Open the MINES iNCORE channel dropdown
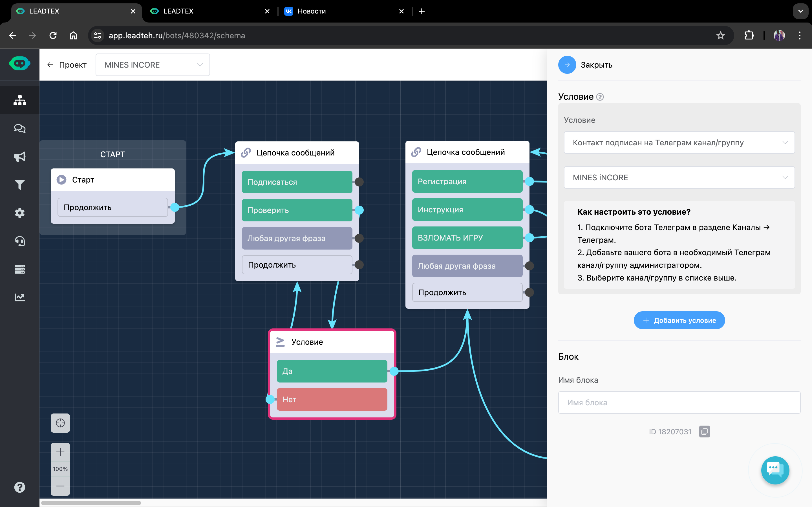Screen dimensions: 812x507 pos(679,177)
